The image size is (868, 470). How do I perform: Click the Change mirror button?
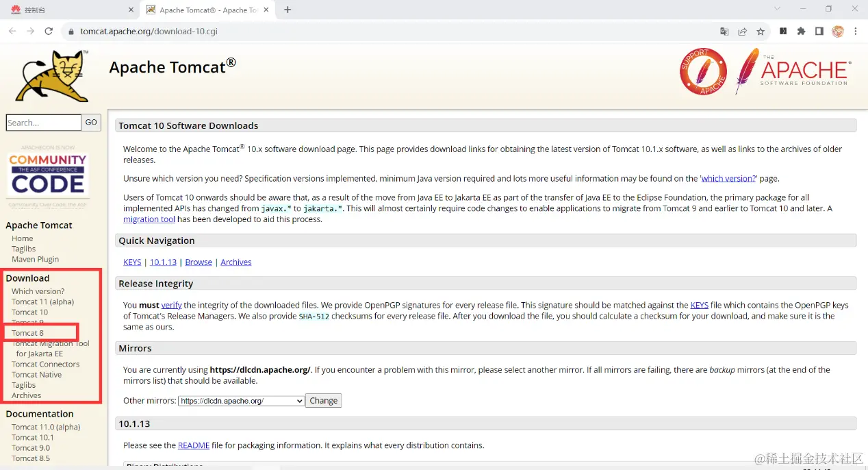click(324, 401)
